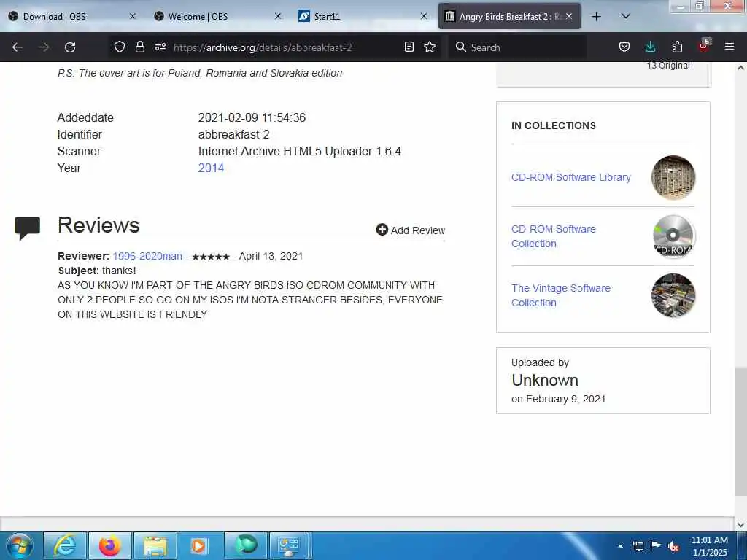The height and width of the screenshot is (560, 747).
Task: Close the Start11 tab
Action: [424, 16]
